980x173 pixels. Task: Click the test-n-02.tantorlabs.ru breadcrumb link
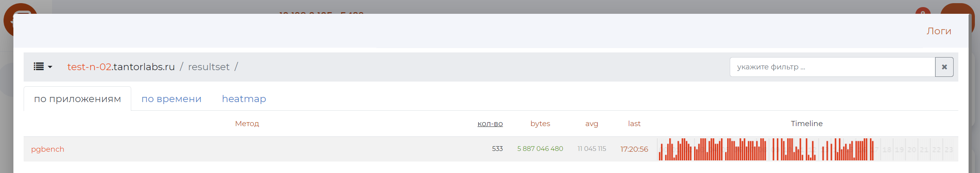pyautogui.click(x=121, y=67)
